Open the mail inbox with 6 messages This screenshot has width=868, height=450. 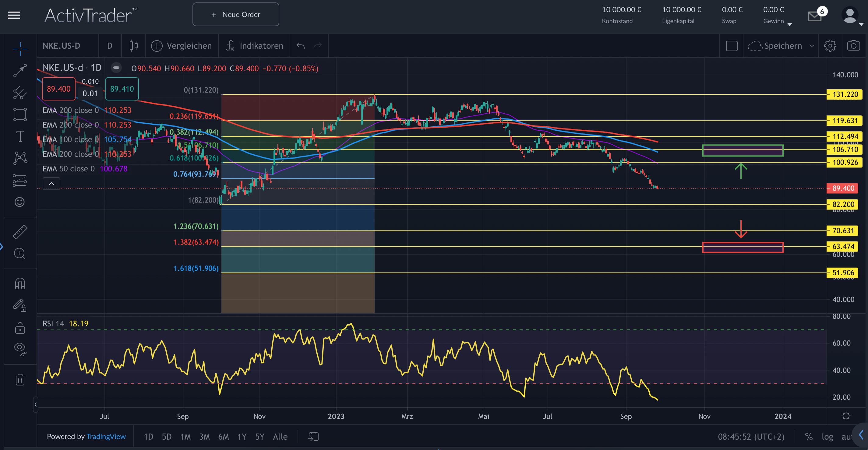(x=815, y=16)
